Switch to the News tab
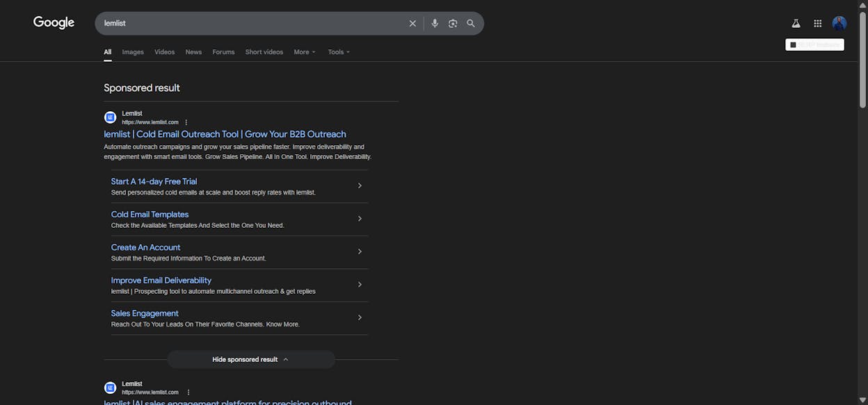 [x=193, y=52]
